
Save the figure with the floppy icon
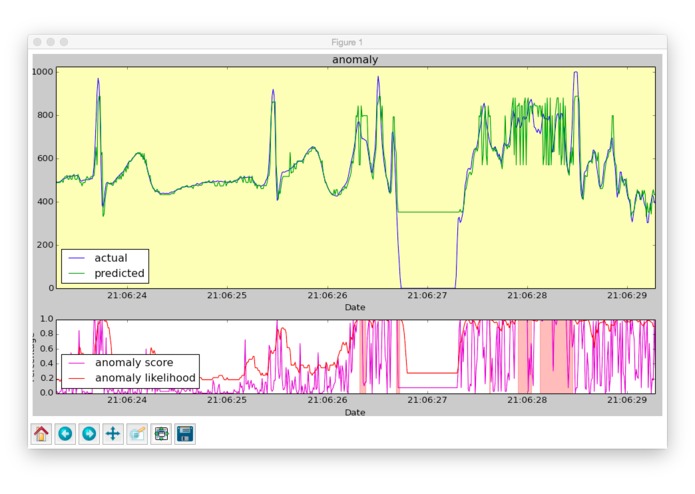click(185, 434)
